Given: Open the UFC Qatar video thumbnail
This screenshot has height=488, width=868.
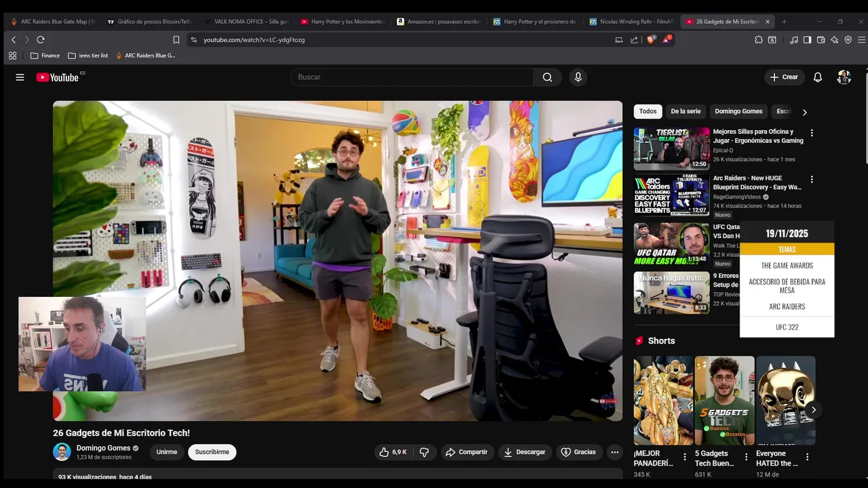Looking at the screenshot, I should [x=672, y=245].
